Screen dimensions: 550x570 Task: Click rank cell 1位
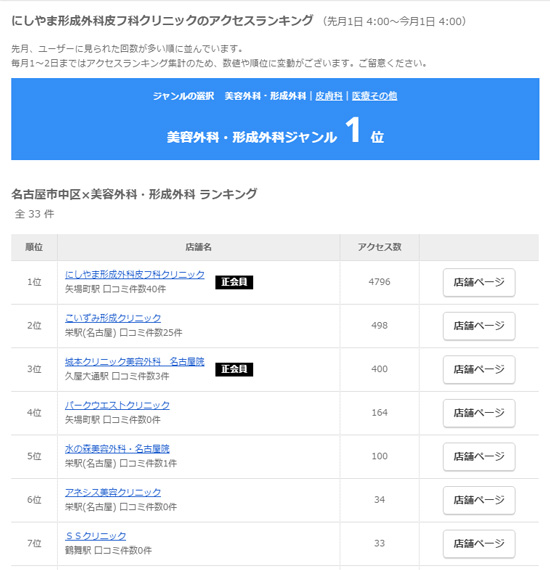click(x=34, y=282)
